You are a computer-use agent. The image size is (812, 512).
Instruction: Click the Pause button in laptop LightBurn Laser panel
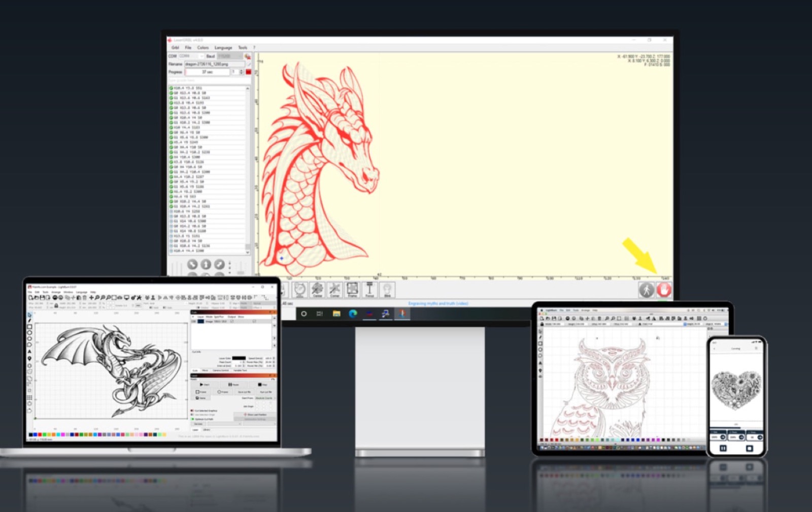click(x=233, y=385)
